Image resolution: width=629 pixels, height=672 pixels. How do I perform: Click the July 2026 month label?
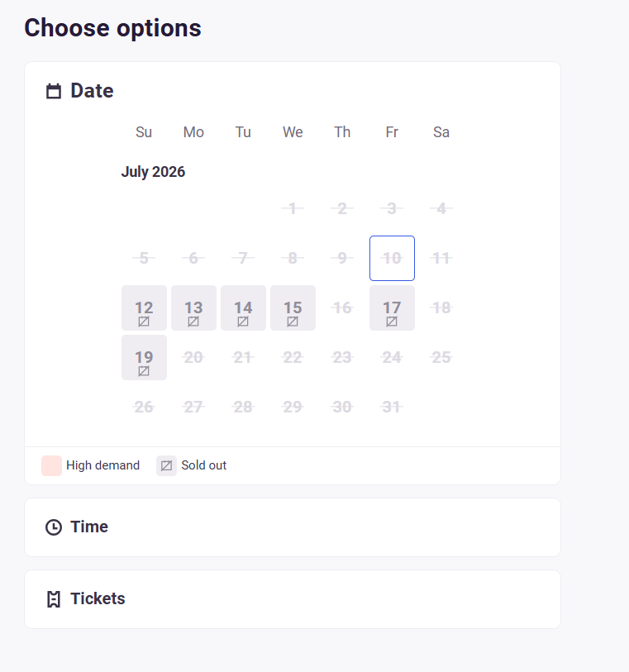[x=154, y=172]
